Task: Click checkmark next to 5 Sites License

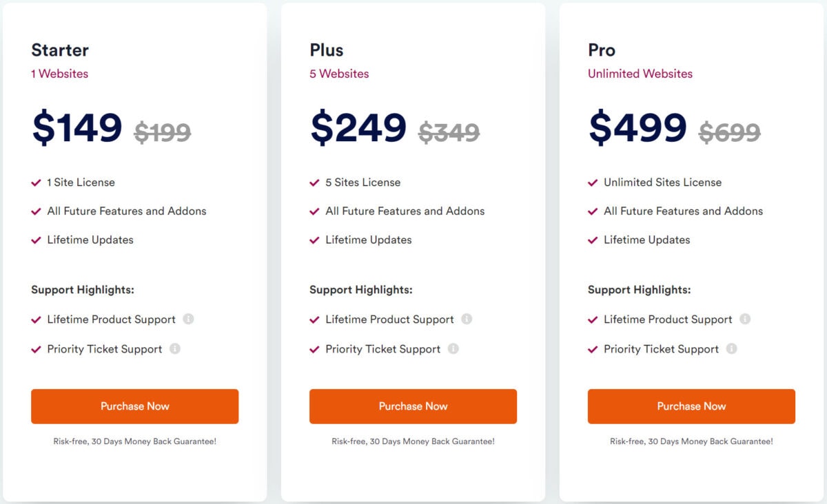Action: coord(314,182)
